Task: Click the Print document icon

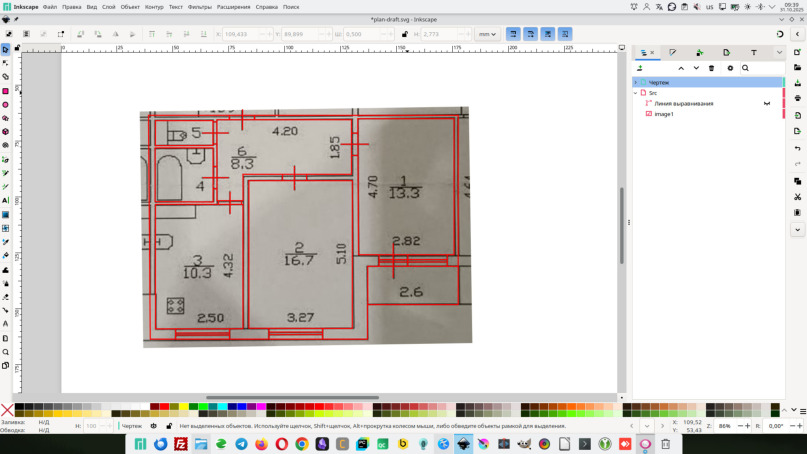Action: tap(797, 99)
